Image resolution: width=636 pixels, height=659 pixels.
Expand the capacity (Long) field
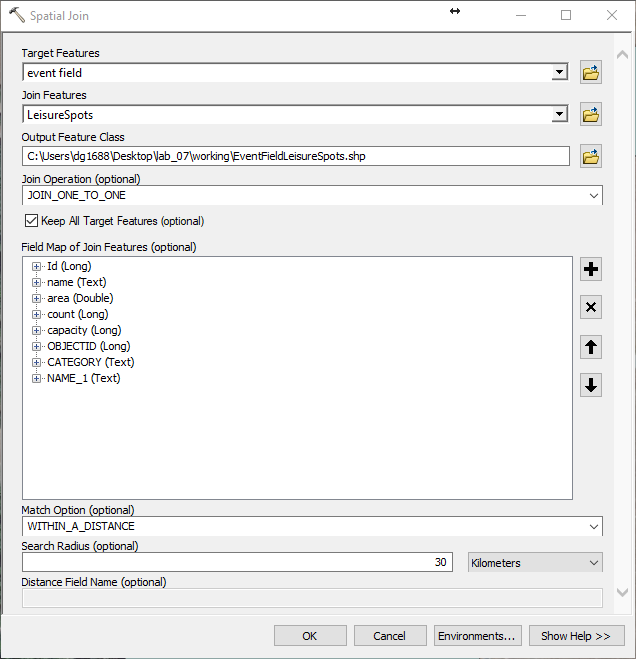pos(37,330)
